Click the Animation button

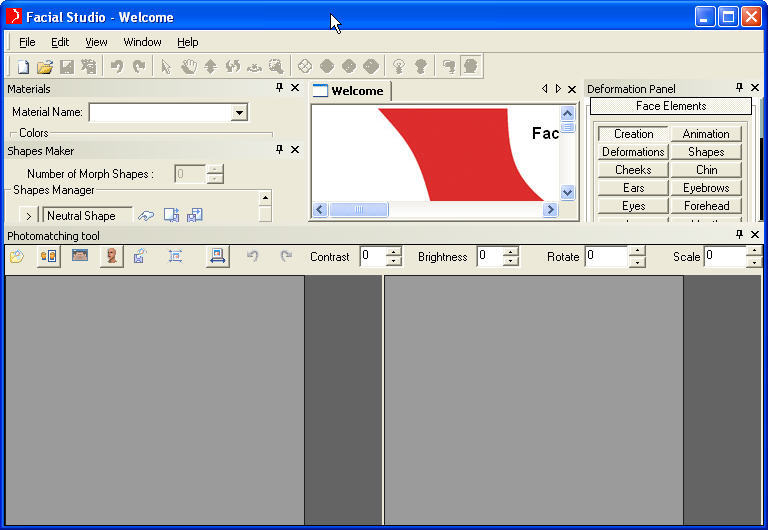[706, 134]
